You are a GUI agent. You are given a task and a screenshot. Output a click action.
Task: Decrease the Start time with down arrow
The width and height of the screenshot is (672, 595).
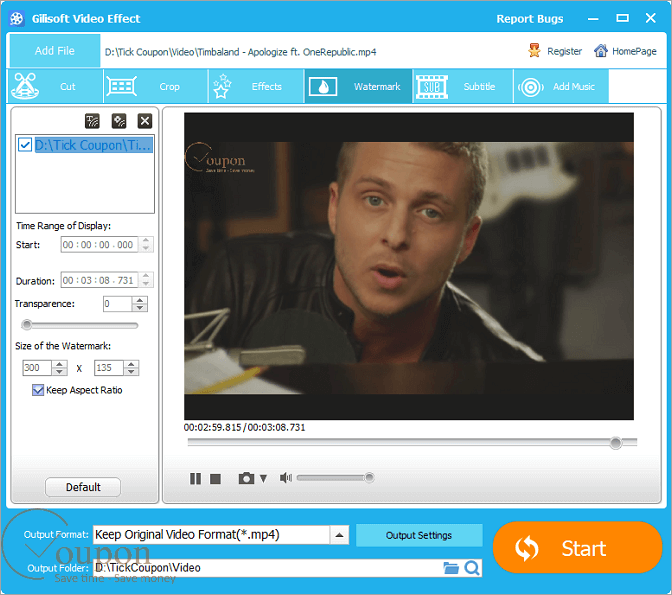[x=146, y=249]
